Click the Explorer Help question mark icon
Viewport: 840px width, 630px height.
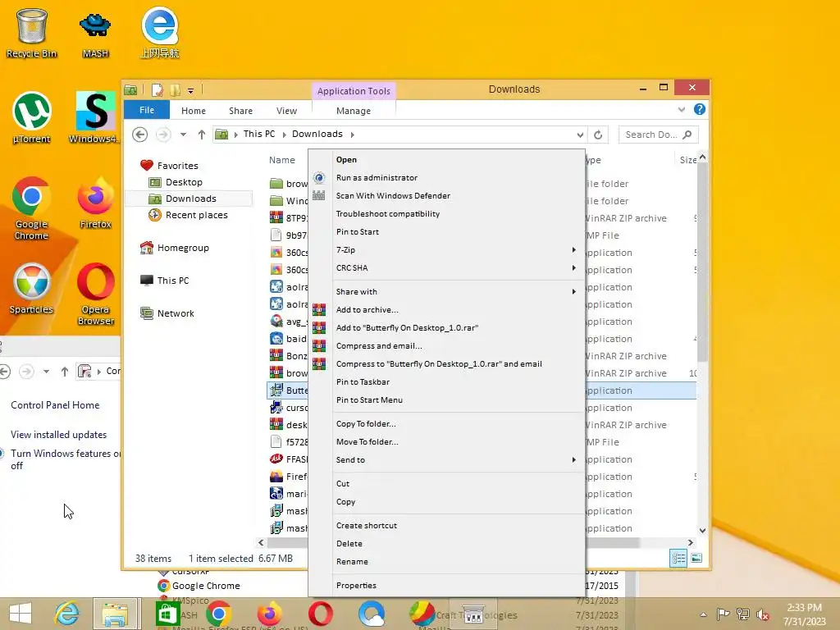pyautogui.click(x=699, y=109)
